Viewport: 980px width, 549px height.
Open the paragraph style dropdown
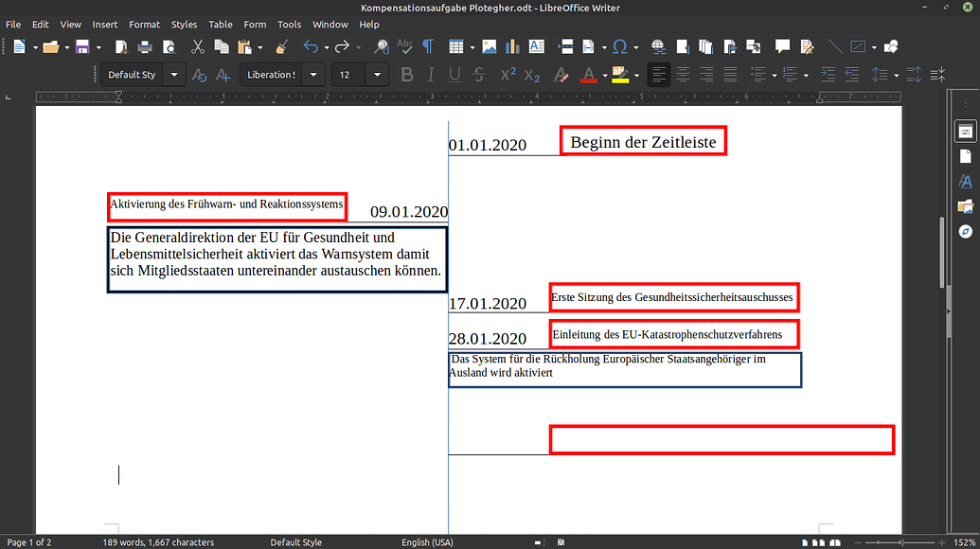tap(174, 74)
